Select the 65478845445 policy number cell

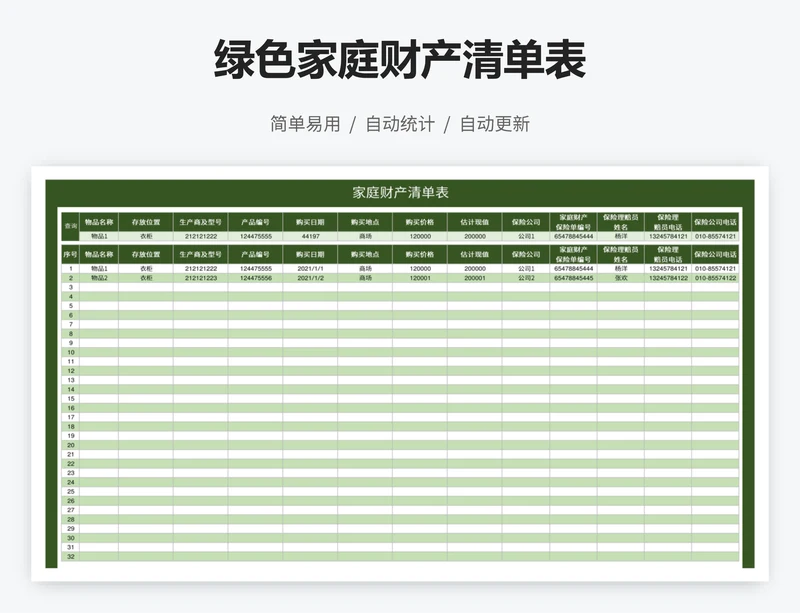tap(573, 278)
